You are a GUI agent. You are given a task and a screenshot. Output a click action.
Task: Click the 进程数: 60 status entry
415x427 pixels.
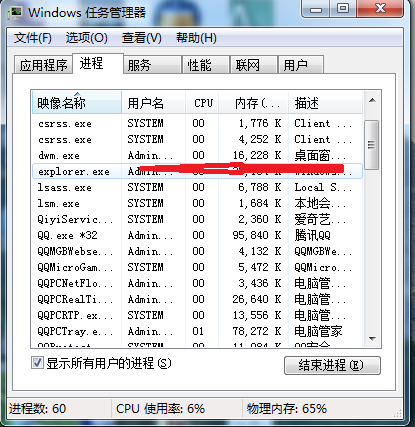[x=37, y=409]
